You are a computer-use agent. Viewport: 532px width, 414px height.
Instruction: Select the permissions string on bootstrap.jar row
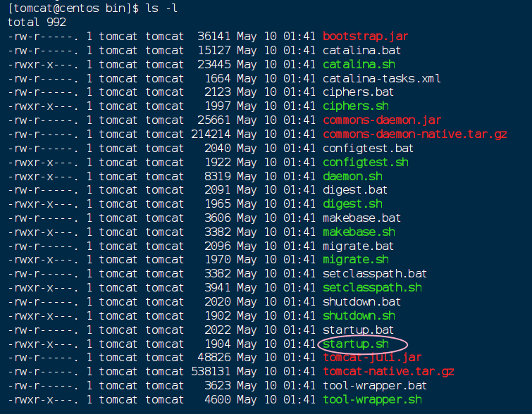tap(42, 37)
